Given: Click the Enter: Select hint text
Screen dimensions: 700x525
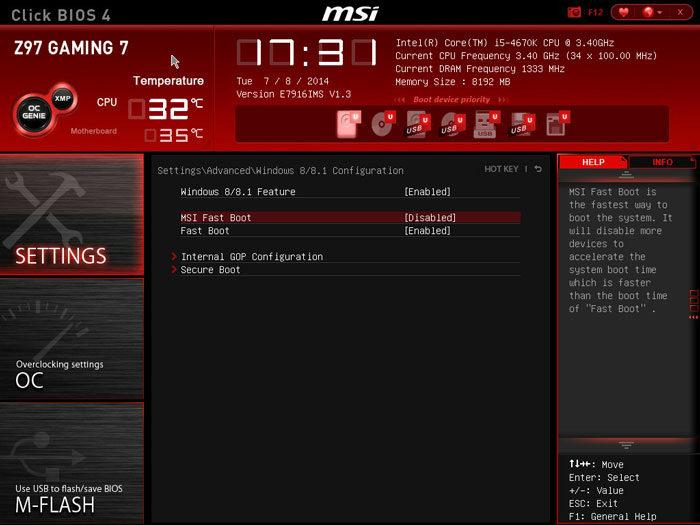Looking at the screenshot, I should click(604, 478).
